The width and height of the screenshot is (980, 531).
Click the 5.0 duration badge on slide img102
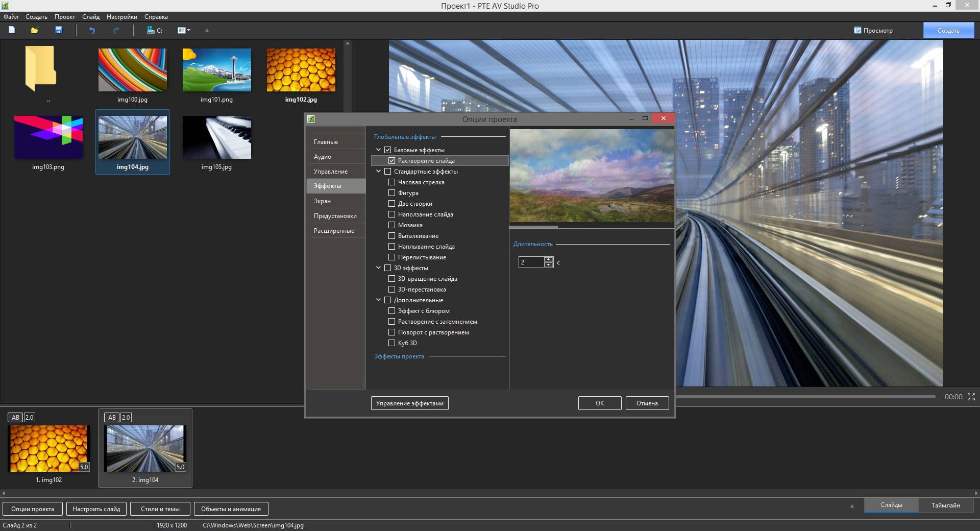pyautogui.click(x=84, y=467)
